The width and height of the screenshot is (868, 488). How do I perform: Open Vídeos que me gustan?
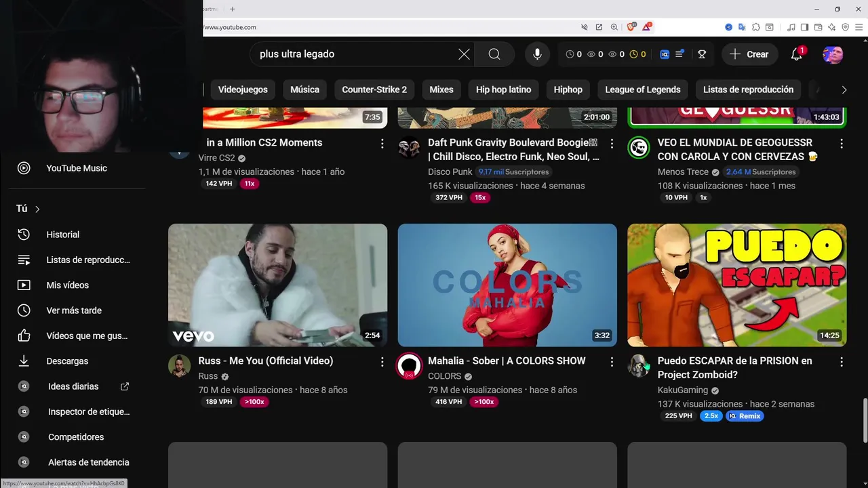coord(77,335)
